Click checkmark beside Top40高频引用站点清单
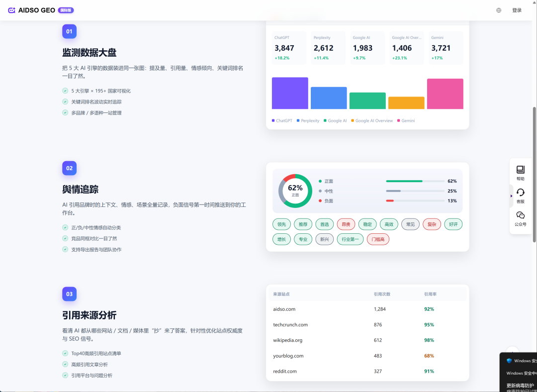The height and width of the screenshot is (392, 537). click(x=65, y=353)
